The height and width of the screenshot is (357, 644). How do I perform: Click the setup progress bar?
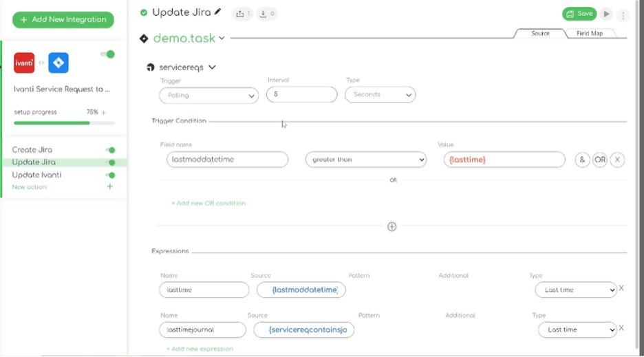point(64,123)
